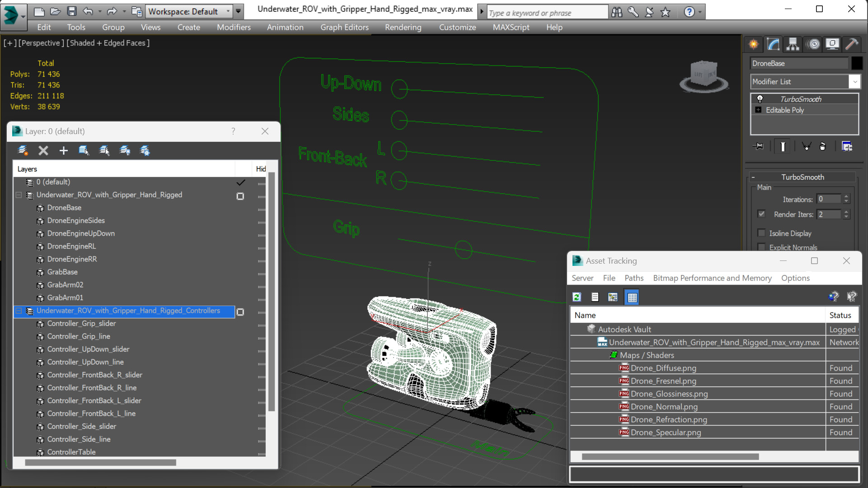Click the [Perspective] viewport label

40,43
